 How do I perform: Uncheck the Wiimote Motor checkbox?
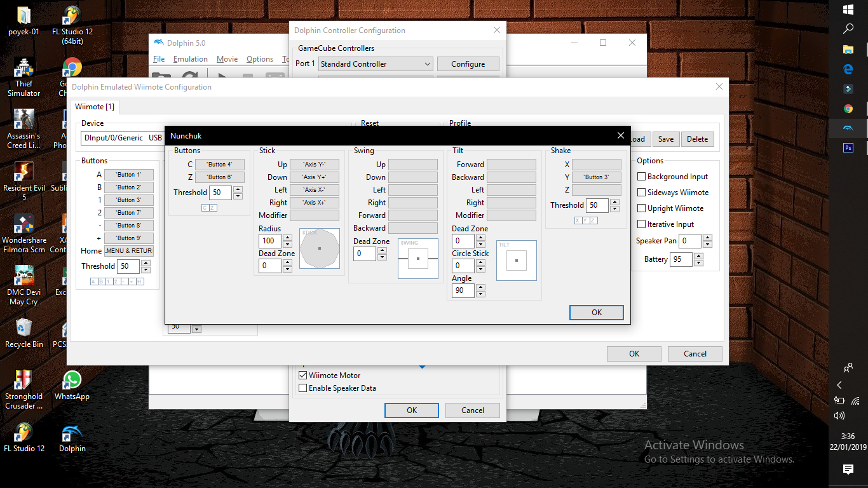(303, 376)
